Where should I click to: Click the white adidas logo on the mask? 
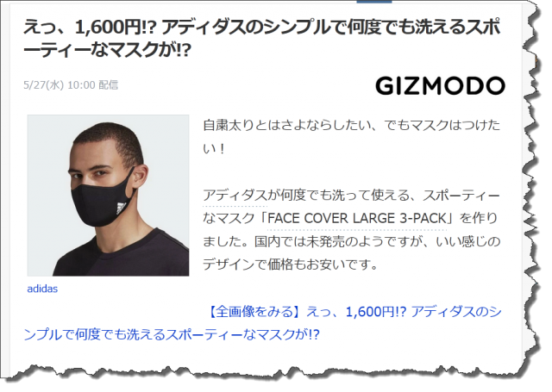(121, 208)
